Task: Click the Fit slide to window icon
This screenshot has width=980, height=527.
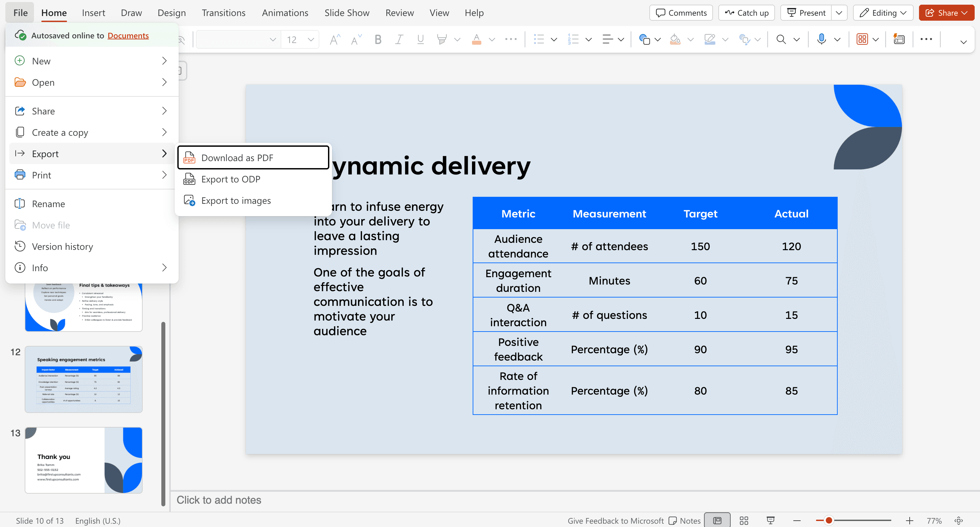Action: point(959,521)
